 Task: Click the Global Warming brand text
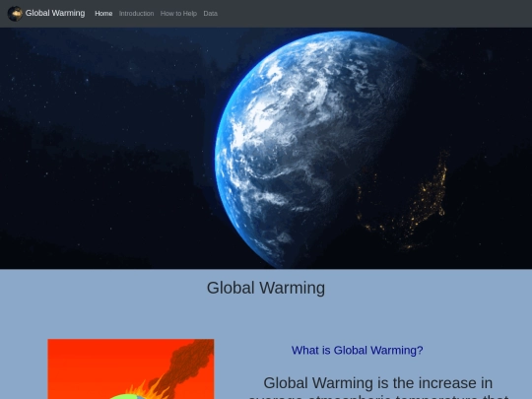55,13
